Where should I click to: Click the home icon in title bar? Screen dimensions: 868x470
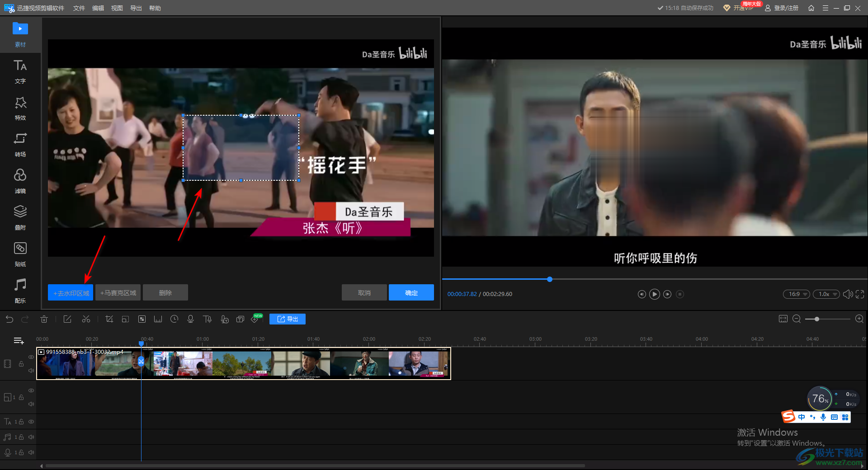coord(811,8)
